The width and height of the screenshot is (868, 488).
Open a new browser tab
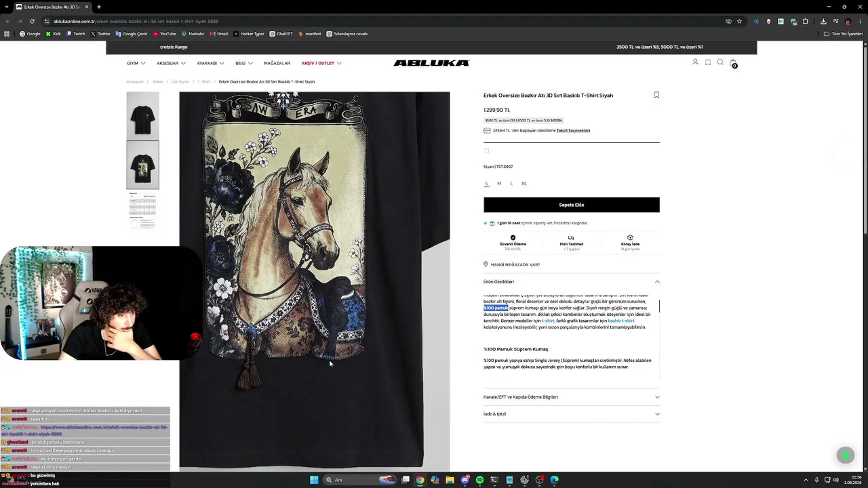coord(99,7)
